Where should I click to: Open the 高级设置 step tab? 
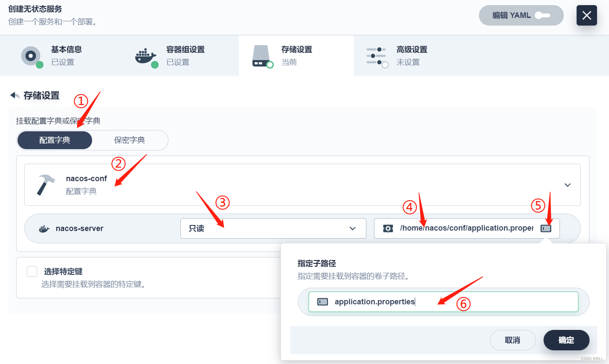(412, 56)
